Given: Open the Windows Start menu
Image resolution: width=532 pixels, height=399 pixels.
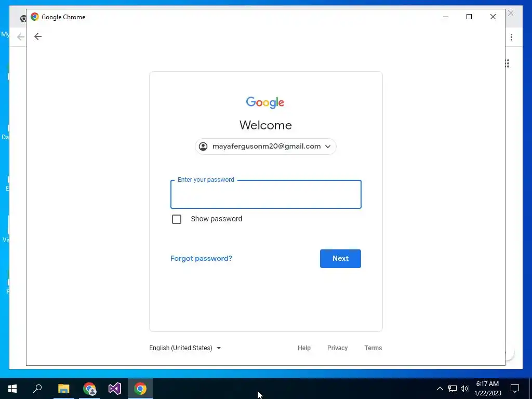Looking at the screenshot, I should pos(12,389).
